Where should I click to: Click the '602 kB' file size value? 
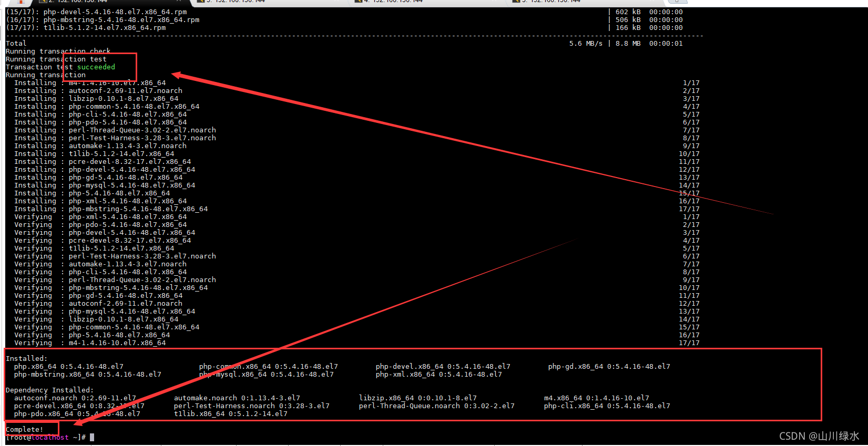628,12
